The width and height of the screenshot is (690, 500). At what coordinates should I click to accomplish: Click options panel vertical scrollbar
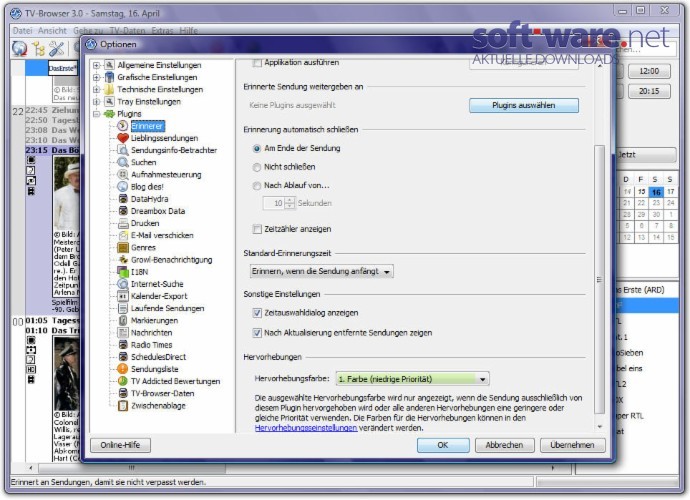599,279
